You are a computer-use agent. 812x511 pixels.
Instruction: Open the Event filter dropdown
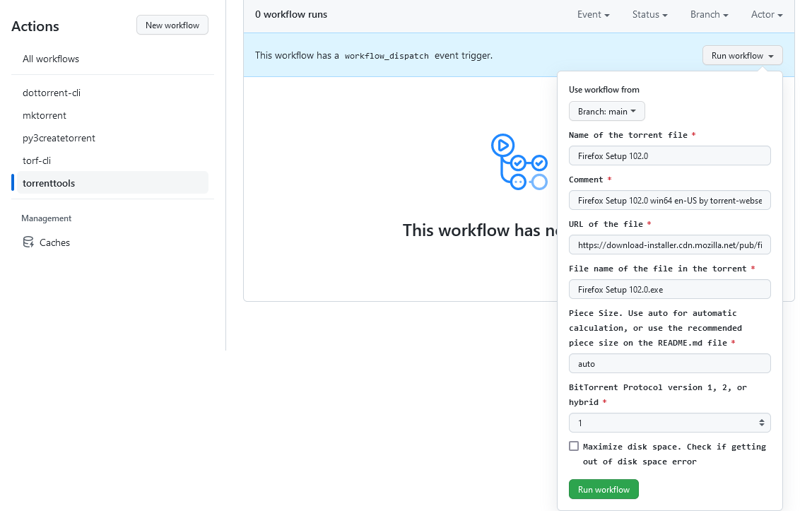[594, 15]
